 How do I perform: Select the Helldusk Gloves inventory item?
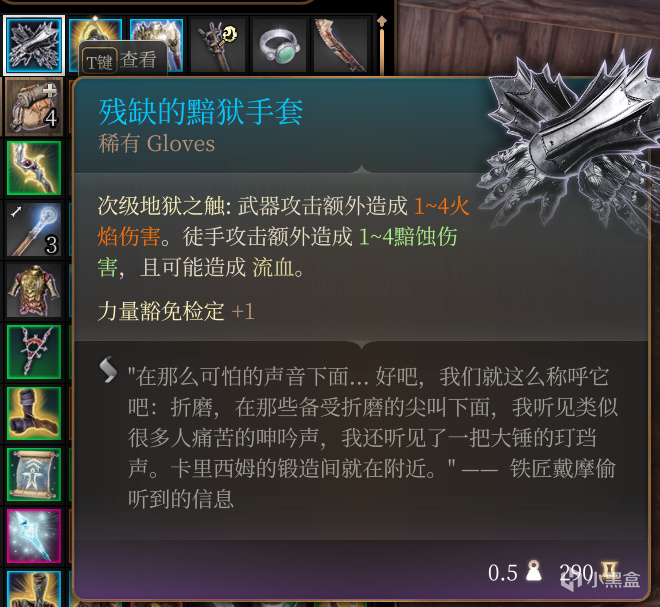34,45
